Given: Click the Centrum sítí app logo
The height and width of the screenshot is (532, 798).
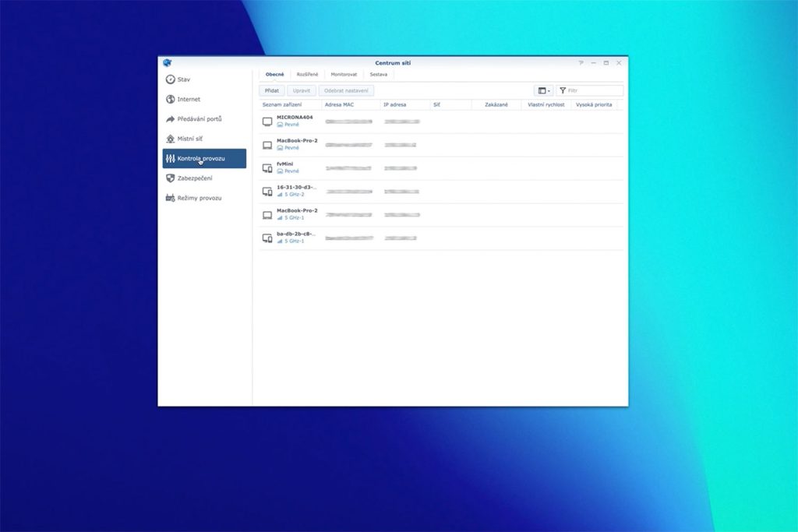Looking at the screenshot, I should tap(167, 63).
